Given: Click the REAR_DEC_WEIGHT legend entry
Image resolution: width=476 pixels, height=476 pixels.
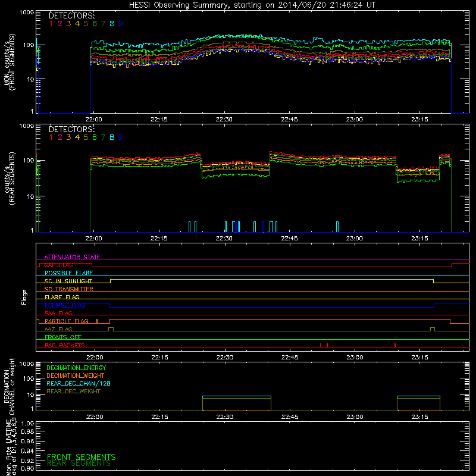Looking at the screenshot, I should (x=73, y=392).
